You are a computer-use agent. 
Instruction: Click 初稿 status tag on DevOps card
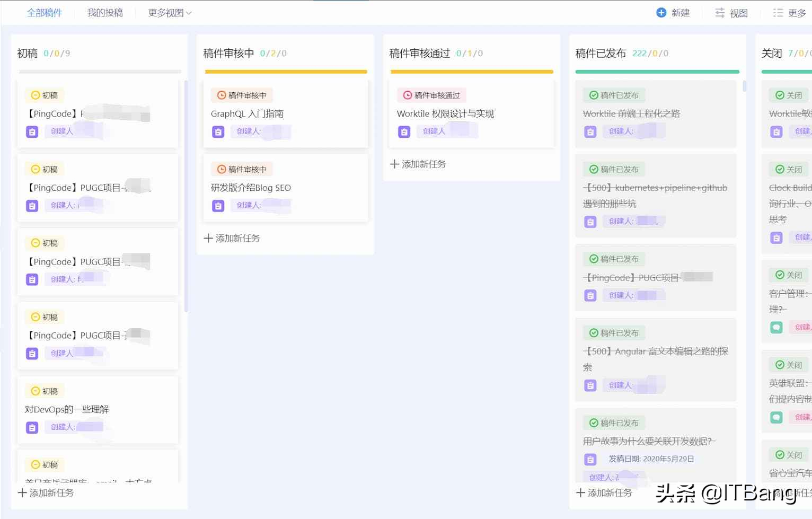(45, 391)
